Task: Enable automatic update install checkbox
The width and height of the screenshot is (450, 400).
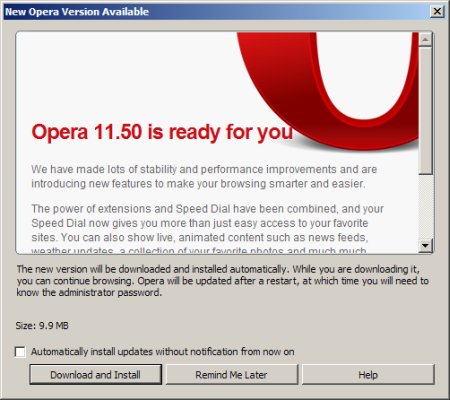Action: (x=20, y=352)
